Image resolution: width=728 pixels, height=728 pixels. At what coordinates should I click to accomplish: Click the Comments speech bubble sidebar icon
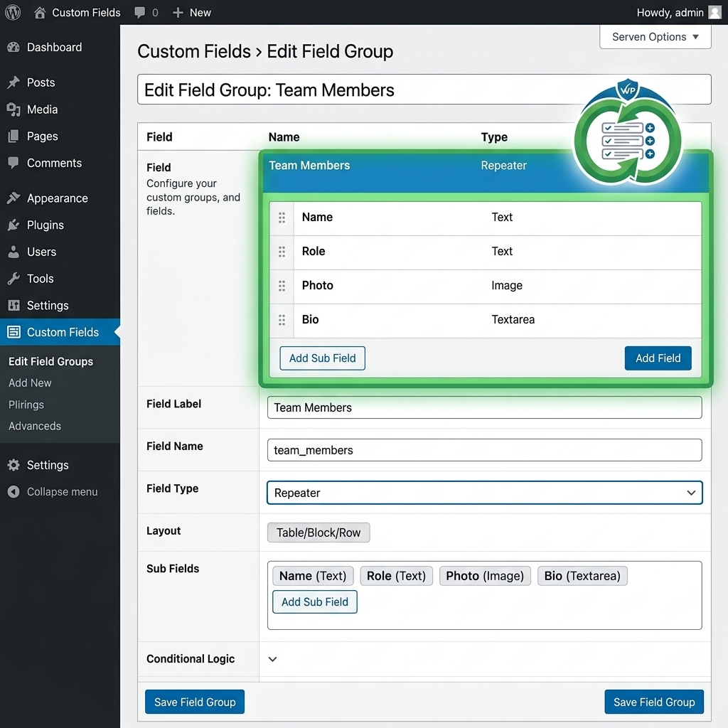tap(14, 163)
